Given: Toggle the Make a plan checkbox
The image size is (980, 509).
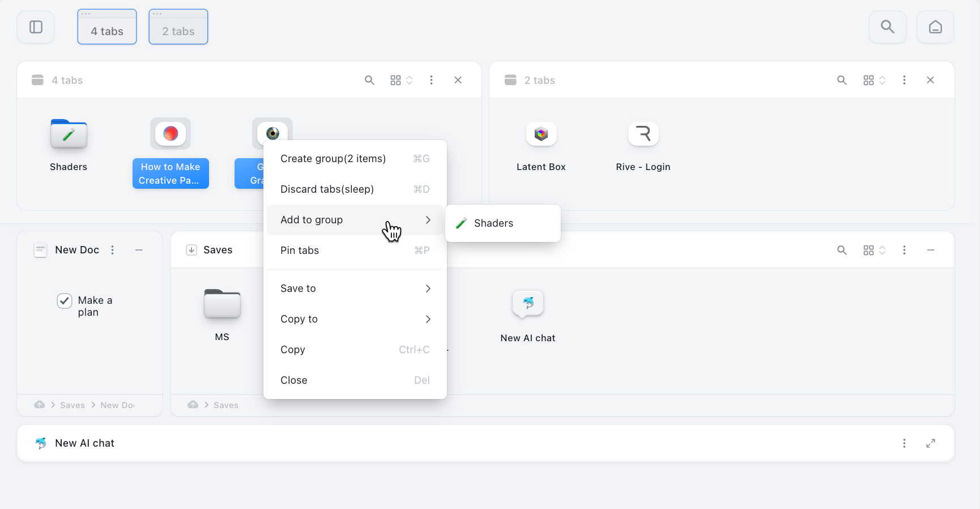Looking at the screenshot, I should (x=65, y=301).
